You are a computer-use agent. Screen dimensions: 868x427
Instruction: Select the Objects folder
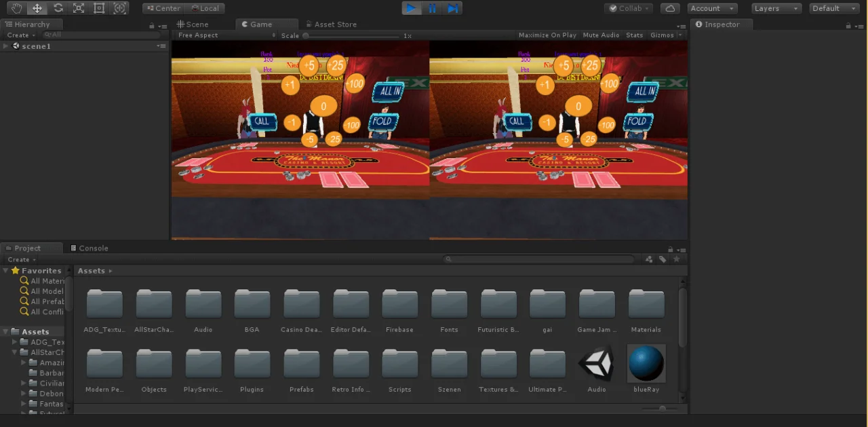pos(154,371)
